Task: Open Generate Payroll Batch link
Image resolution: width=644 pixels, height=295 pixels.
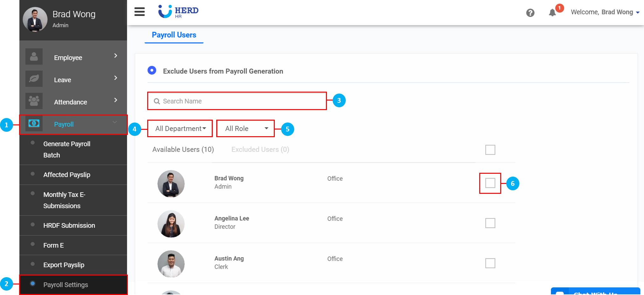Action: pyautogui.click(x=67, y=150)
